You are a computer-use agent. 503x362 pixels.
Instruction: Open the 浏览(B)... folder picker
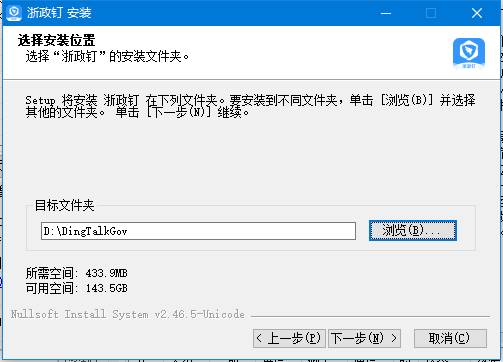(x=413, y=230)
